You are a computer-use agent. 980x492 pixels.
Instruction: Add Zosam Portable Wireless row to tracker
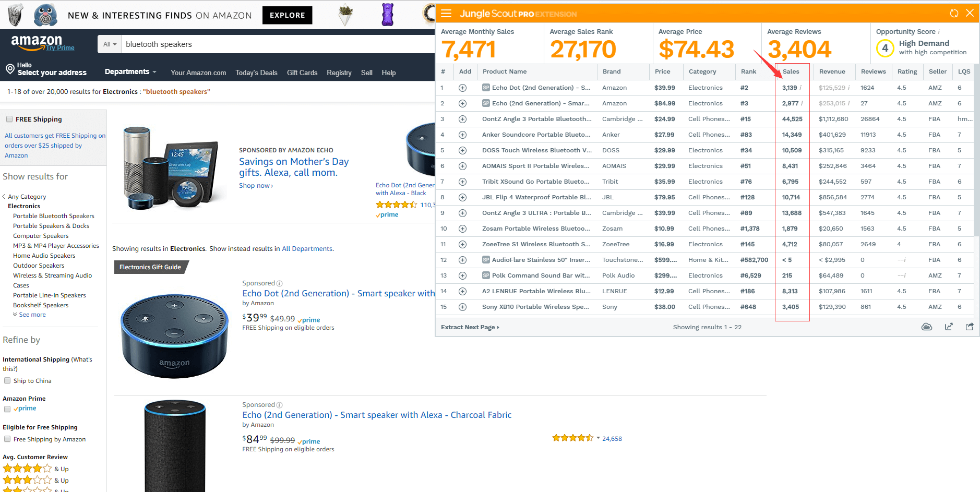[x=462, y=229]
